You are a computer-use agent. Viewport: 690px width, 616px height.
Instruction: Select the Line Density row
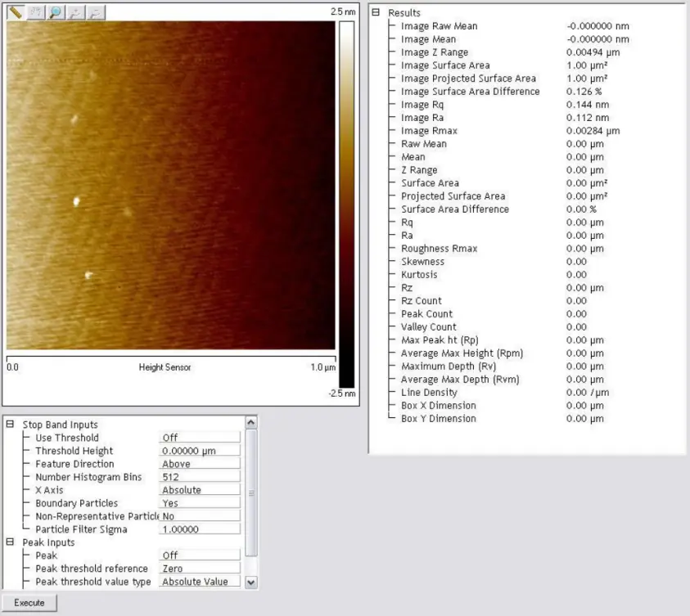coord(505,393)
